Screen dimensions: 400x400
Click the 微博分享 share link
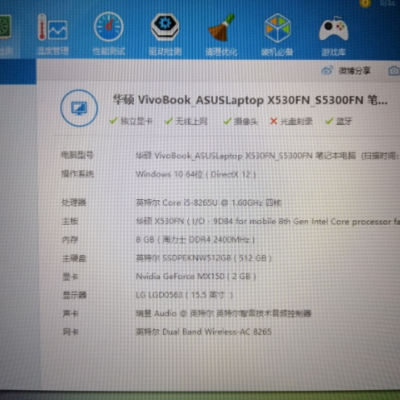354,71
